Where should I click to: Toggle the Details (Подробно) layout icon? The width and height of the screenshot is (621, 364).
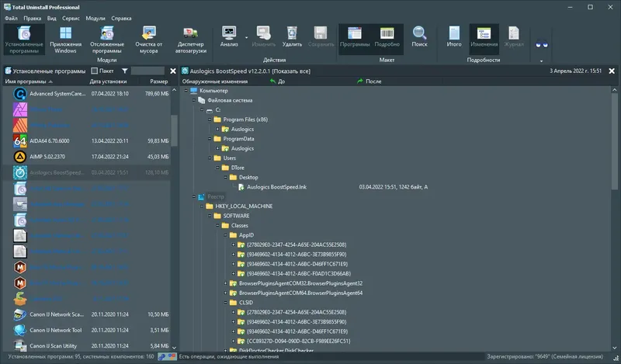click(387, 33)
